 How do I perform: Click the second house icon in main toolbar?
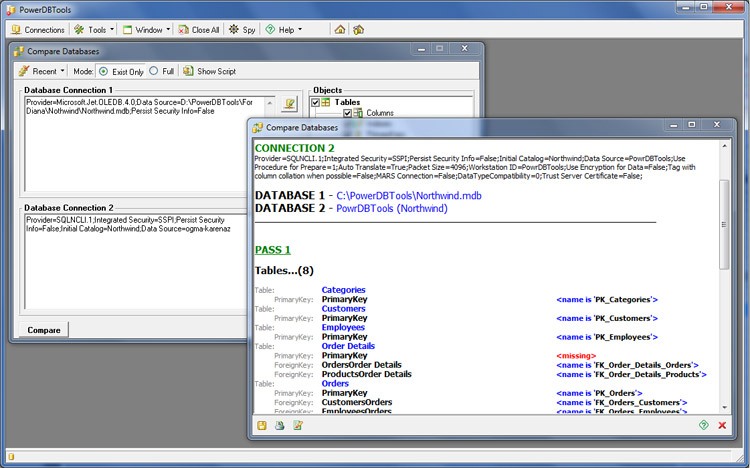(x=358, y=30)
